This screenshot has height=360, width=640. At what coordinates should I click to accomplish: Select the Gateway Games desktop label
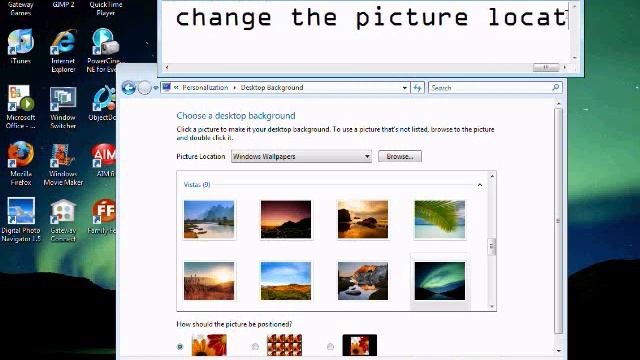(20, 9)
